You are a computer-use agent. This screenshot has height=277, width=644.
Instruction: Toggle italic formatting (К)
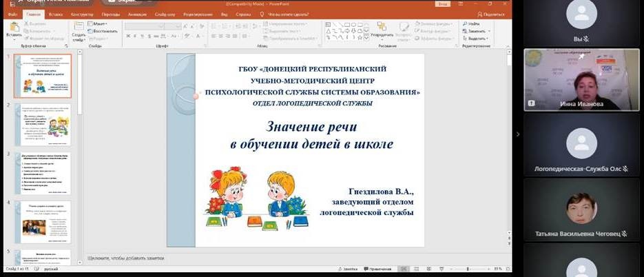135,36
